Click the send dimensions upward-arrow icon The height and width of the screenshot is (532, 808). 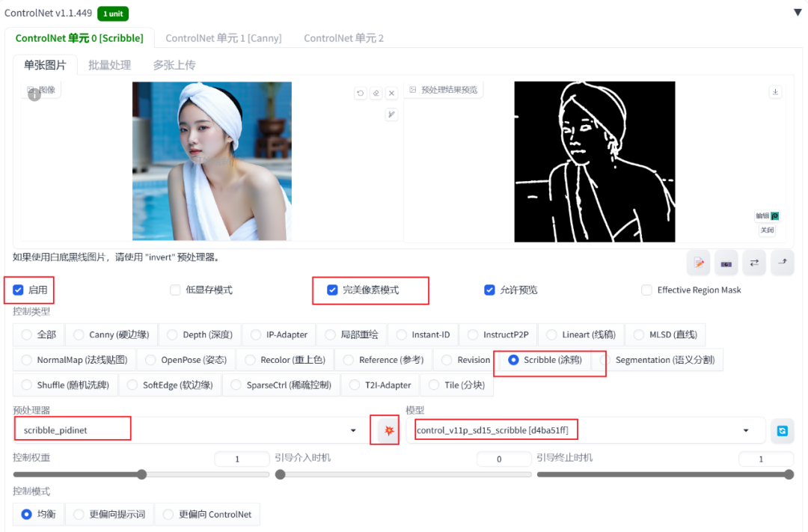(x=783, y=263)
